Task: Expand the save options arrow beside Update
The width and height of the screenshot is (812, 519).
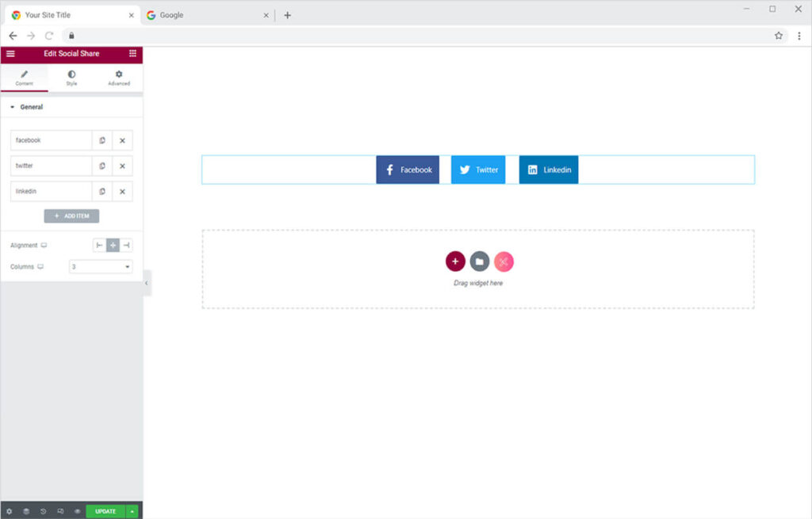Action: tap(132, 511)
